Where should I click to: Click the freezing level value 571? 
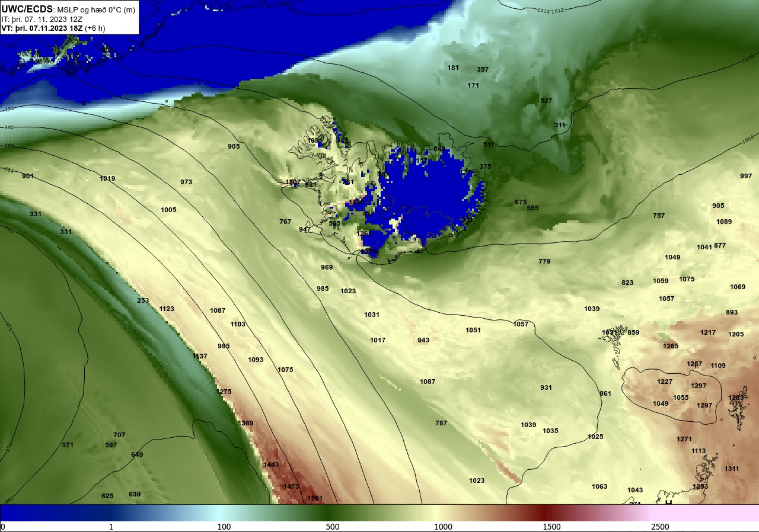[68, 445]
